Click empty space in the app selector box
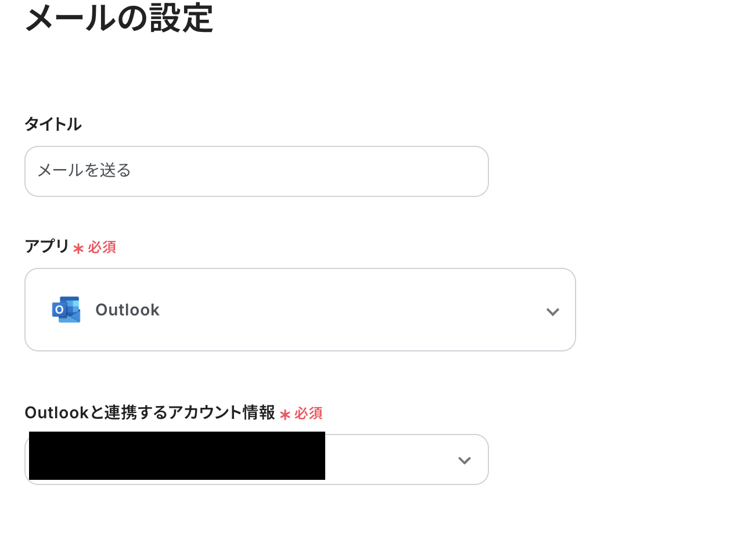This screenshot has width=748, height=560. click(348, 310)
